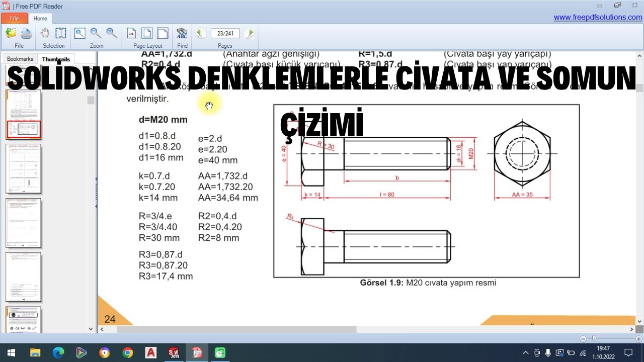Click the 'e=40 mm' text line
The image size is (644, 362).
[x=218, y=160]
